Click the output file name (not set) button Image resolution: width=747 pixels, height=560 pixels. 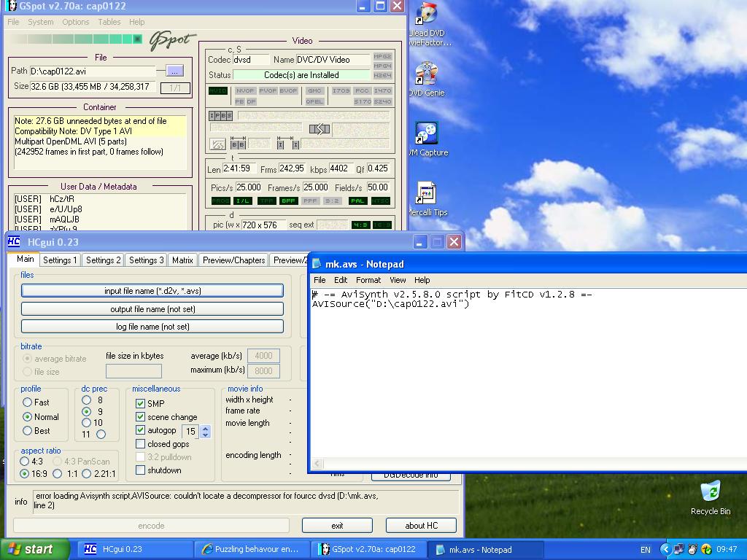pos(152,308)
